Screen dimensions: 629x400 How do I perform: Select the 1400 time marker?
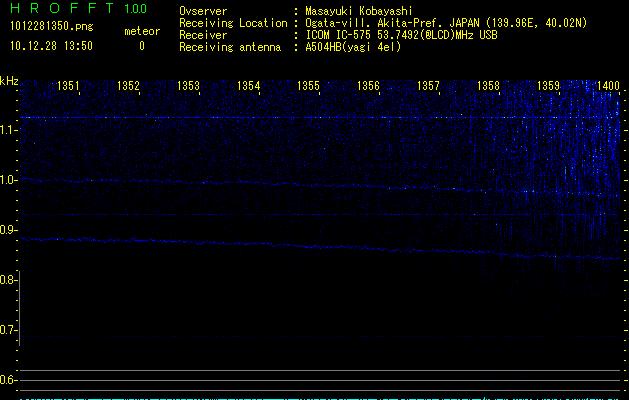(608, 87)
